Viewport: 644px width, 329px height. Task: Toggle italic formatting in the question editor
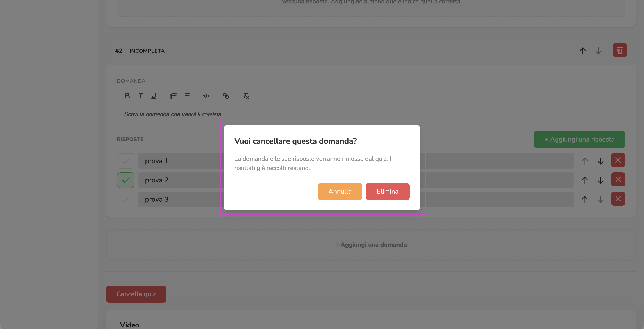click(140, 96)
